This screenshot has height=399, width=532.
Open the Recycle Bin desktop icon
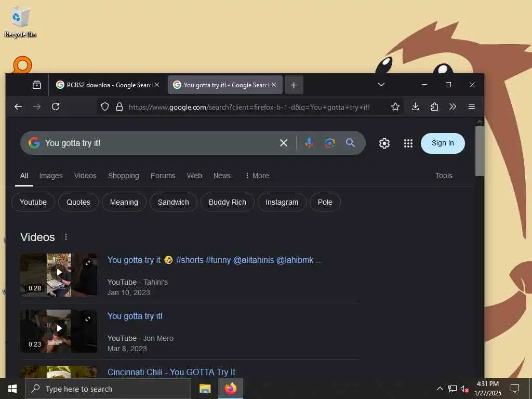(x=20, y=22)
